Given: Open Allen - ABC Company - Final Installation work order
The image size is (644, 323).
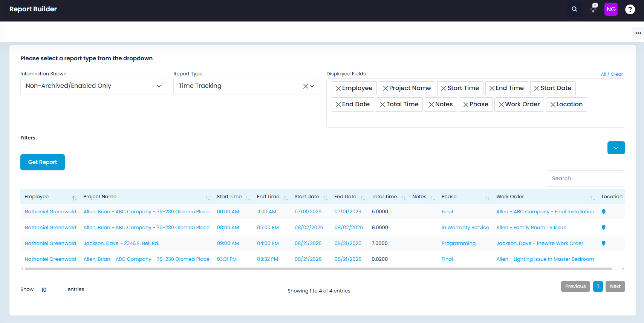Looking at the screenshot, I should [x=545, y=212].
